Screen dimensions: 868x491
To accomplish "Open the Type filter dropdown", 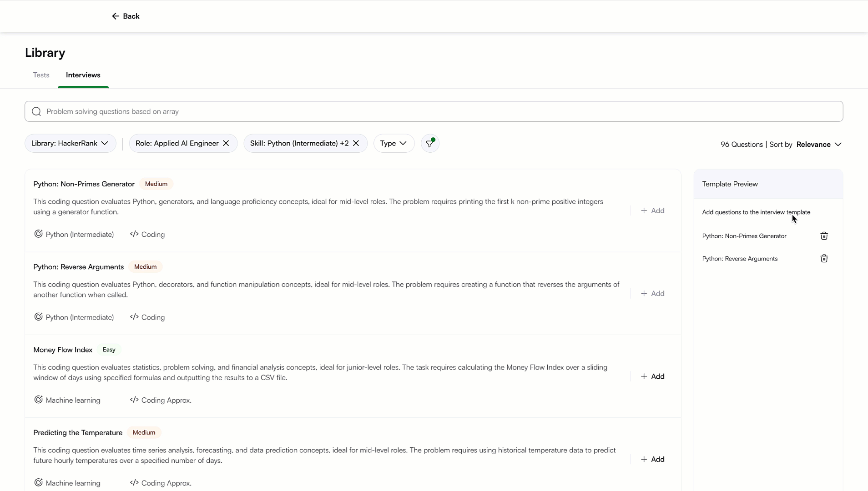I will point(394,143).
